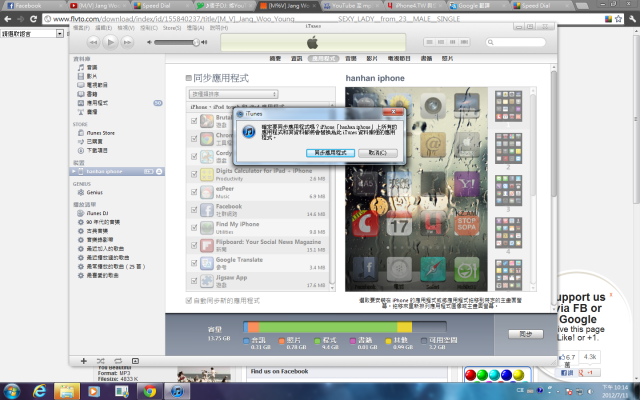Toggle automatically sync new apps checkbox
This screenshot has height=400, width=640.
tap(189, 301)
